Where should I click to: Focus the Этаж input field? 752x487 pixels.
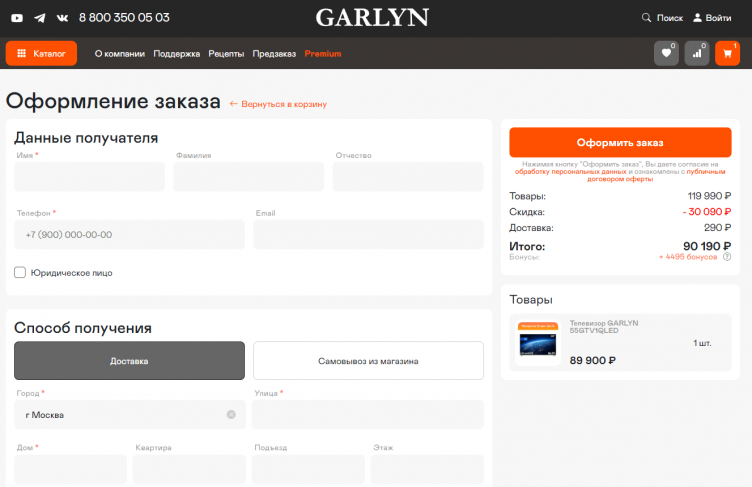[427, 469]
